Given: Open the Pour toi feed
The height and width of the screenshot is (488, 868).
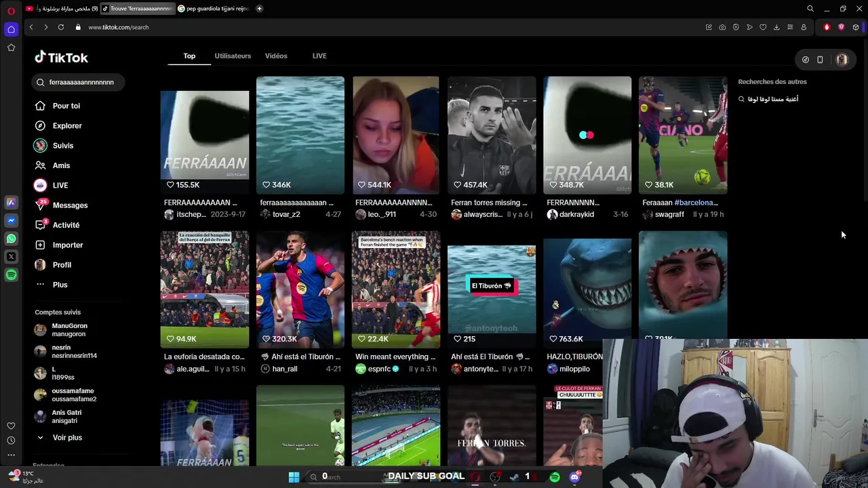Looking at the screenshot, I should pos(58,106).
